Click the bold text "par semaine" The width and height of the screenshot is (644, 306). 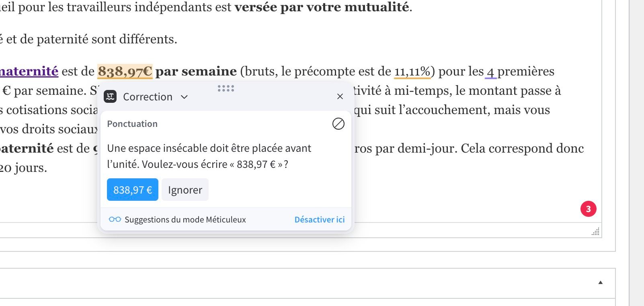[196, 71]
